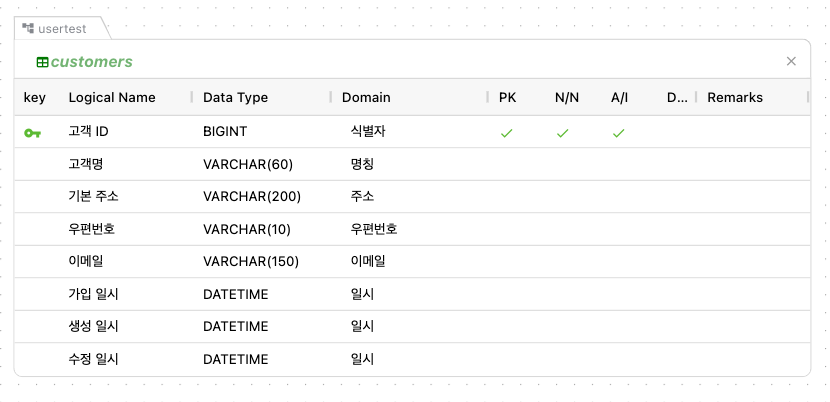The width and height of the screenshot is (830, 402).
Task: Open the 식별자 domain cell
Action: pos(367,131)
